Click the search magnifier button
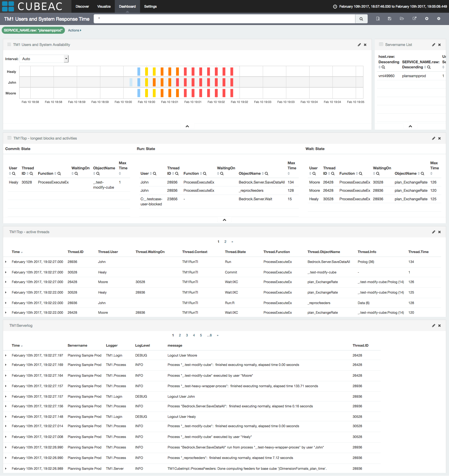The height and width of the screenshot is (476, 449). click(361, 19)
